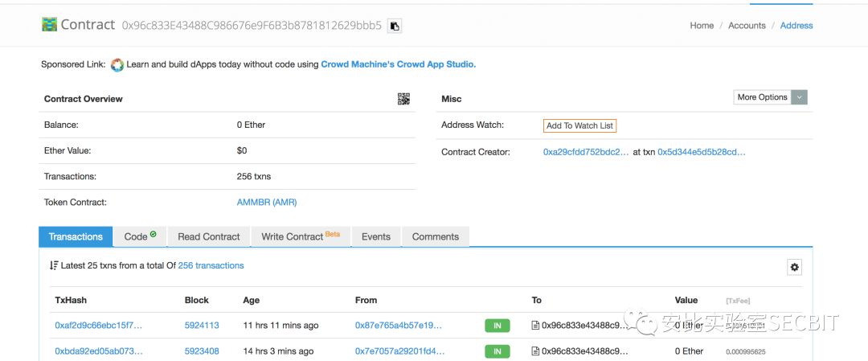Click the 14 hrs 3 mins ago age
This screenshot has width=868, height=361.
click(x=278, y=351)
